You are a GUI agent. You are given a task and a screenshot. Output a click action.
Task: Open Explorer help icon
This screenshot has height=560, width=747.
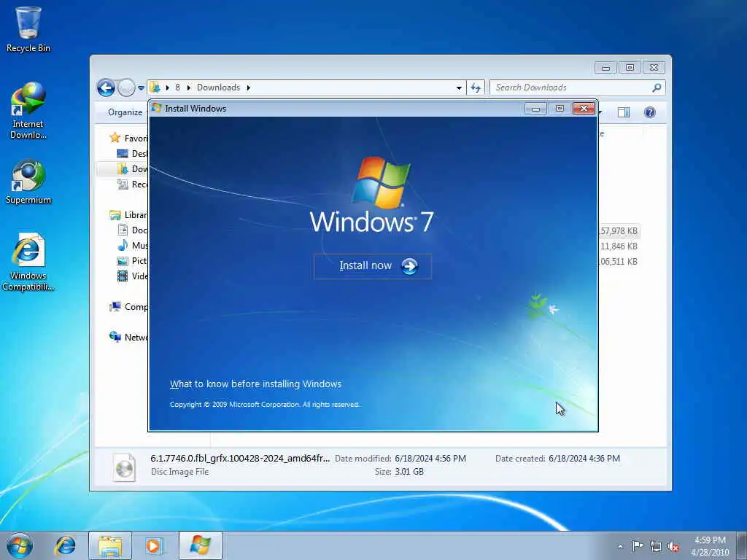coord(649,112)
